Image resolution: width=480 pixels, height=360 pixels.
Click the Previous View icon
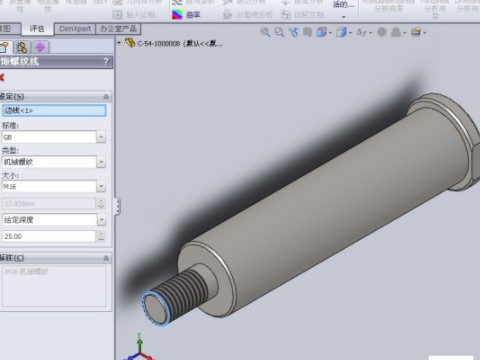pos(294,32)
